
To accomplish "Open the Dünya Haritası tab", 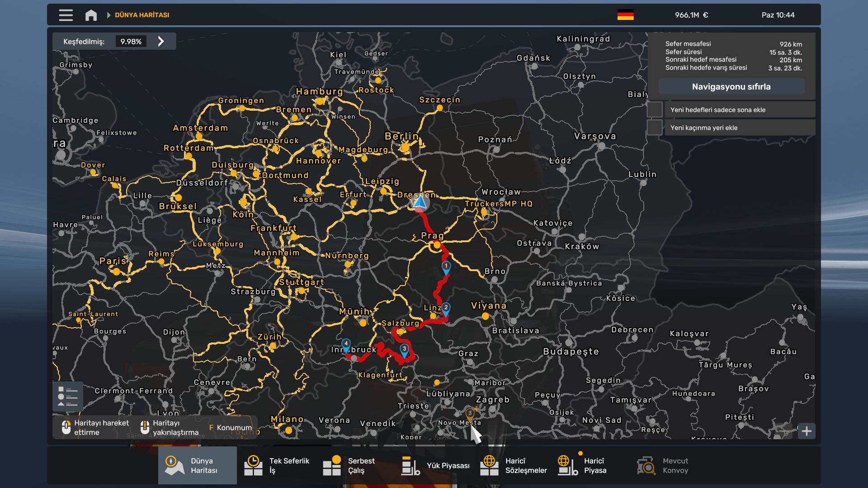I will (198, 465).
